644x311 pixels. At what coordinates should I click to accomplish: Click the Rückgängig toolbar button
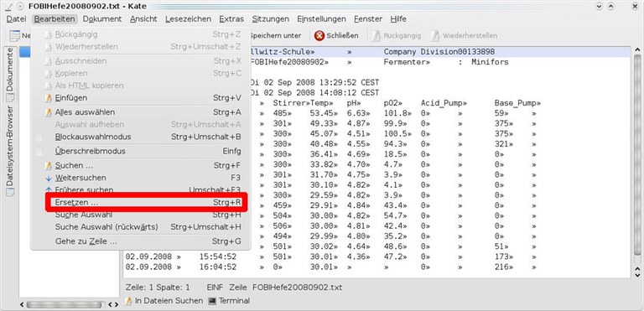(x=396, y=36)
